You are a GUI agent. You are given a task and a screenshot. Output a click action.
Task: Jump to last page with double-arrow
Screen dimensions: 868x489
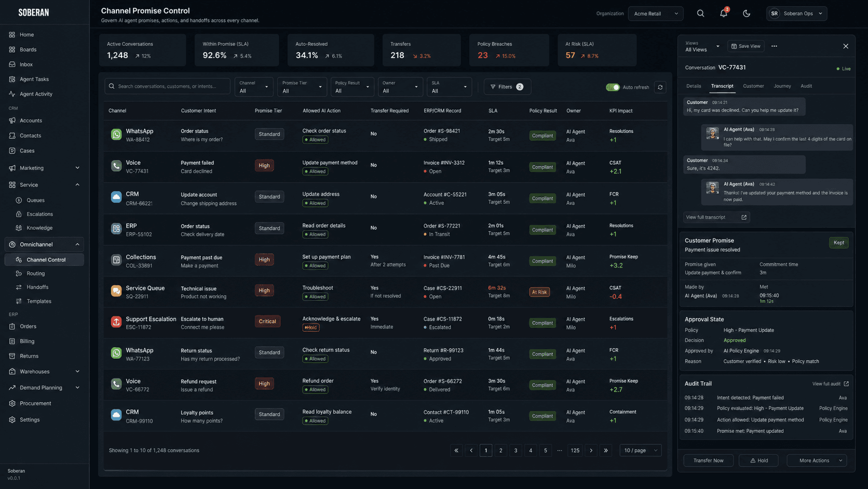click(606, 451)
